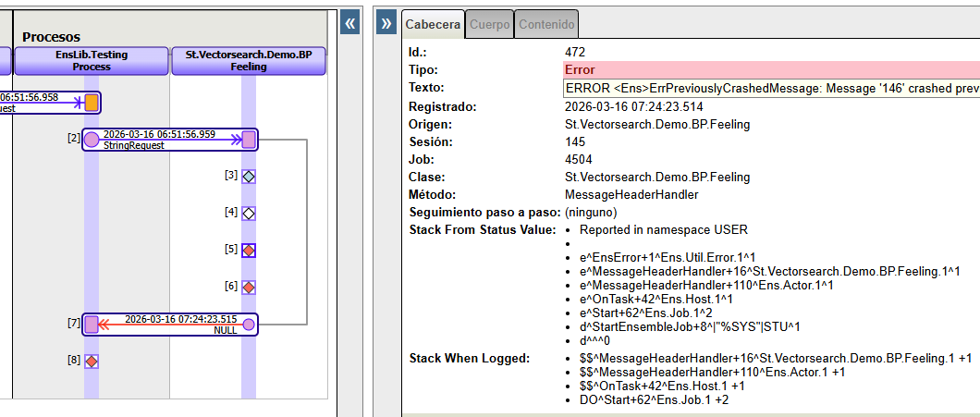
Task: Select the white diamond event icon at step 4
Action: point(249,214)
